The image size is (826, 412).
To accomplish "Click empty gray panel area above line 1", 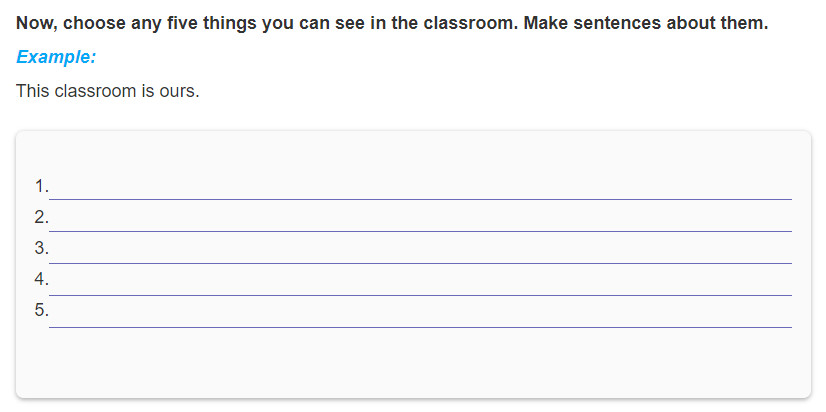I will click(413, 154).
